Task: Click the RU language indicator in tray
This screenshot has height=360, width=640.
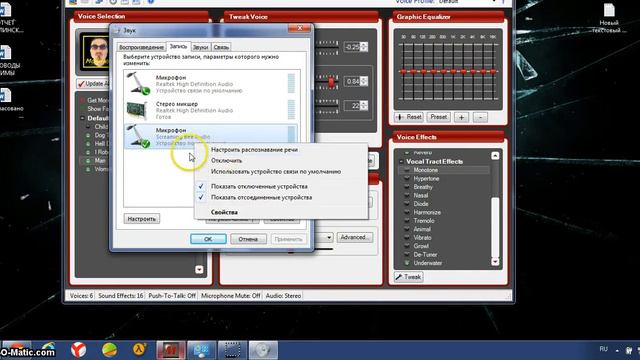Action: click(604, 349)
